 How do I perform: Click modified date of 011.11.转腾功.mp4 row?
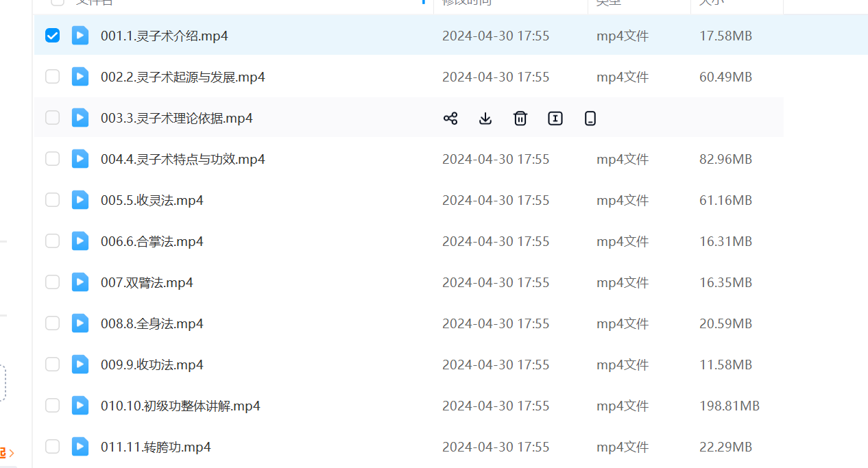(495, 447)
